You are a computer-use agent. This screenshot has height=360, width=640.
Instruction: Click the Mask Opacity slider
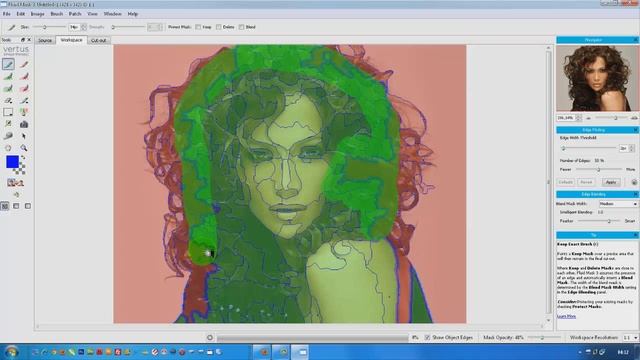(544, 338)
